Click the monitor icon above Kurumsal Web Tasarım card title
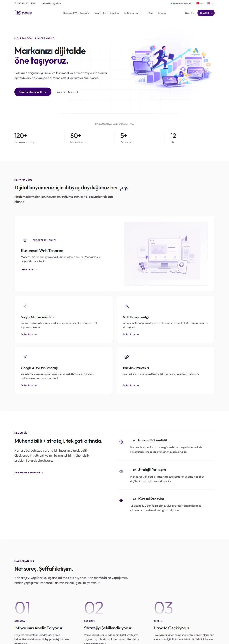Image resolution: width=229 pixels, height=644 pixels. (25, 240)
